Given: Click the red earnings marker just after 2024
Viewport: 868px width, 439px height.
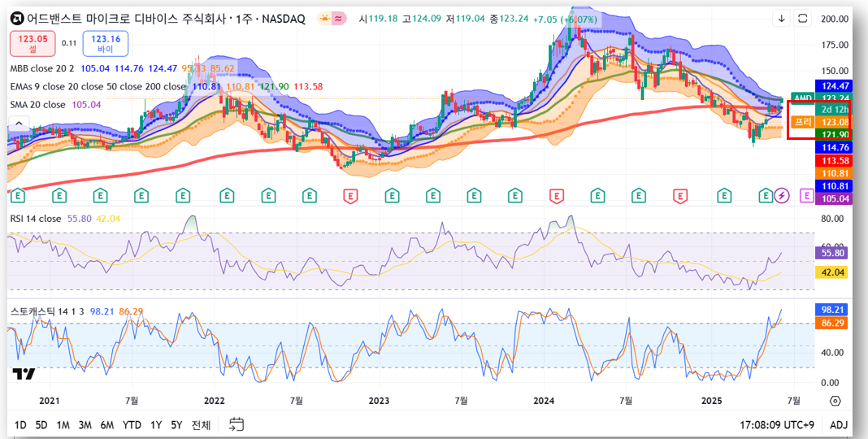Looking at the screenshot, I should [557, 195].
